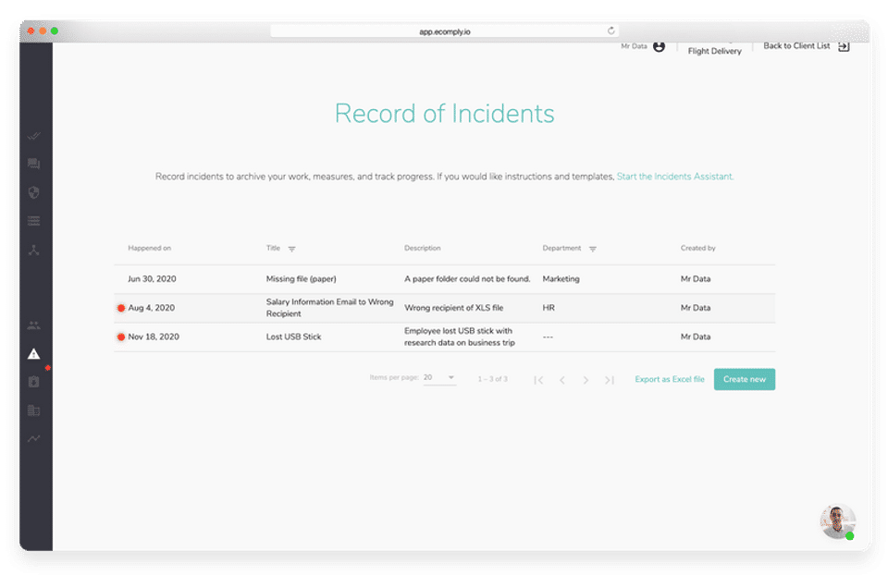This screenshot has height=588, width=888.
Task: Open the Aug 4, 2020 incident row
Action: (445, 308)
